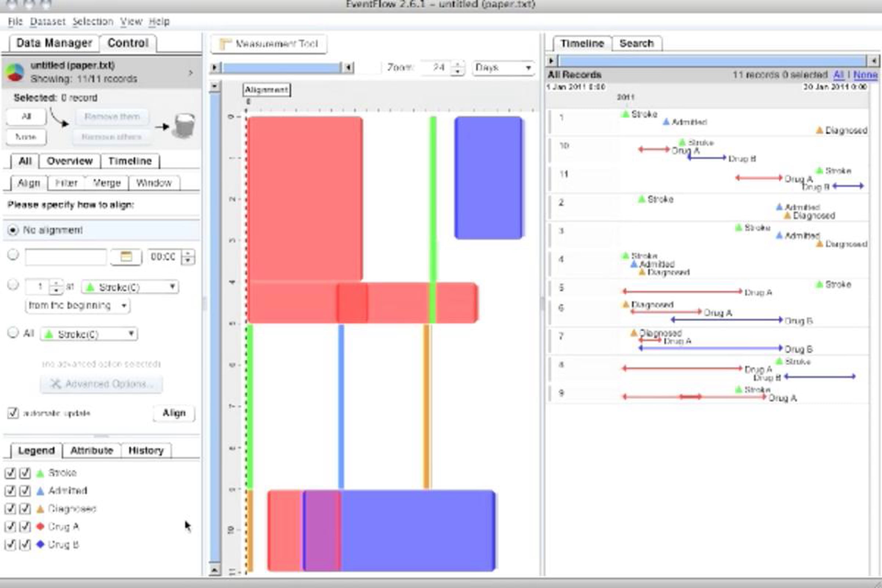
Task: Select the nth Stroke(C) occurrence alignment radio
Action: [13, 285]
